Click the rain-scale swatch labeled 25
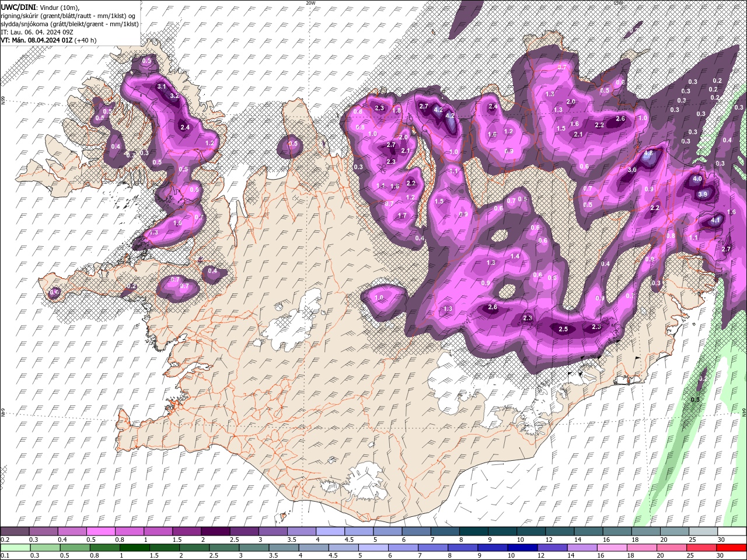Image resolution: width=747 pixels, height=560 pixels. coord(702,548)
